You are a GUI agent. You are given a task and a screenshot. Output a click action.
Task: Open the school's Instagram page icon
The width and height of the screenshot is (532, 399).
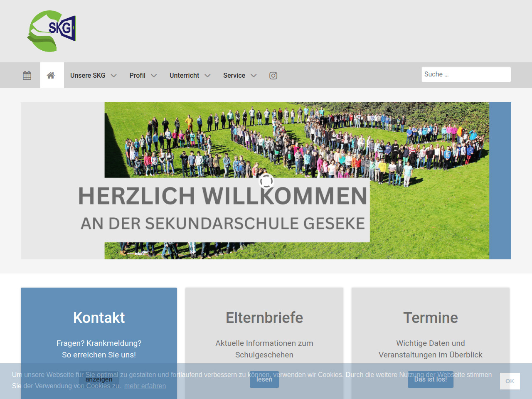pyautogui.click(x=273, y=75)
